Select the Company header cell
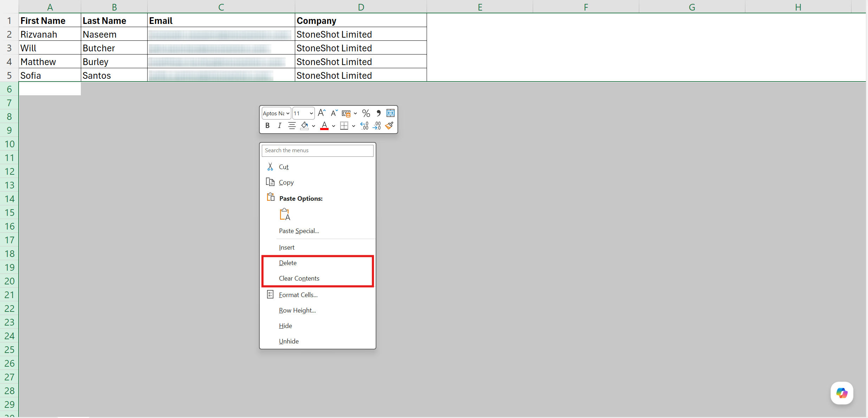The width and height of the screenshot is (868, 418). pos(361,20)
